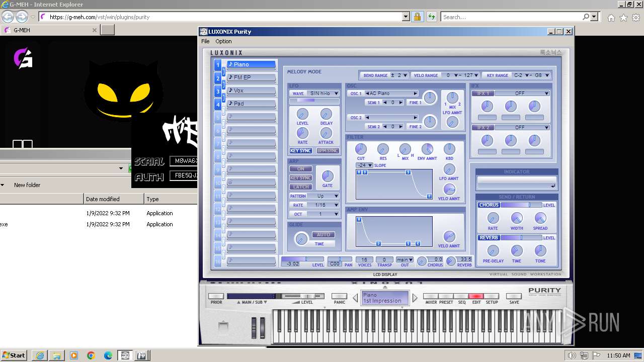Open the arpeggiator PATTERN dropdown
Screen dimensions: 644x362
[x=323, y=196]
